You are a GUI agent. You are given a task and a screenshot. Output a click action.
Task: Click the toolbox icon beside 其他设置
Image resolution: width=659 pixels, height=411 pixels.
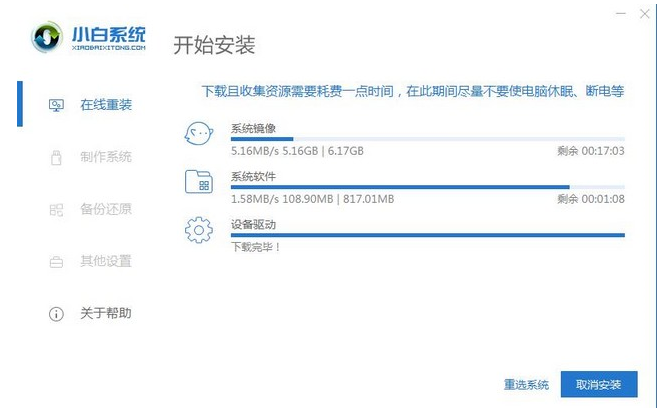tap(56, 262)
